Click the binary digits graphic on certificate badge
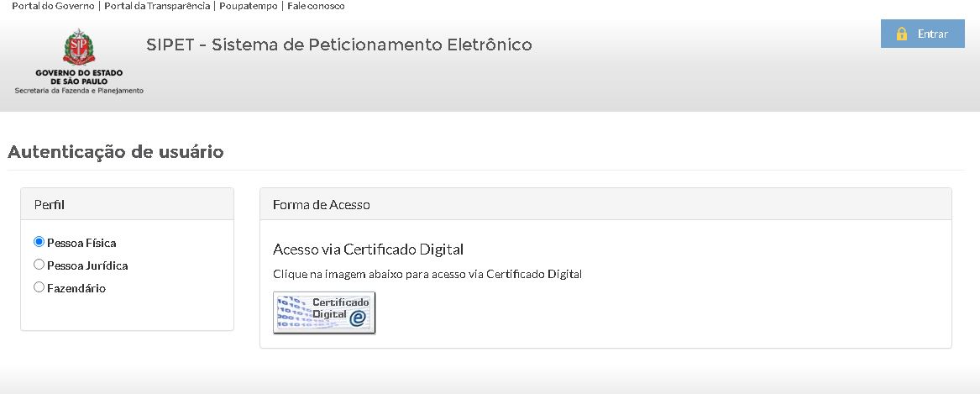980x394 pixels. click(293, 312)
